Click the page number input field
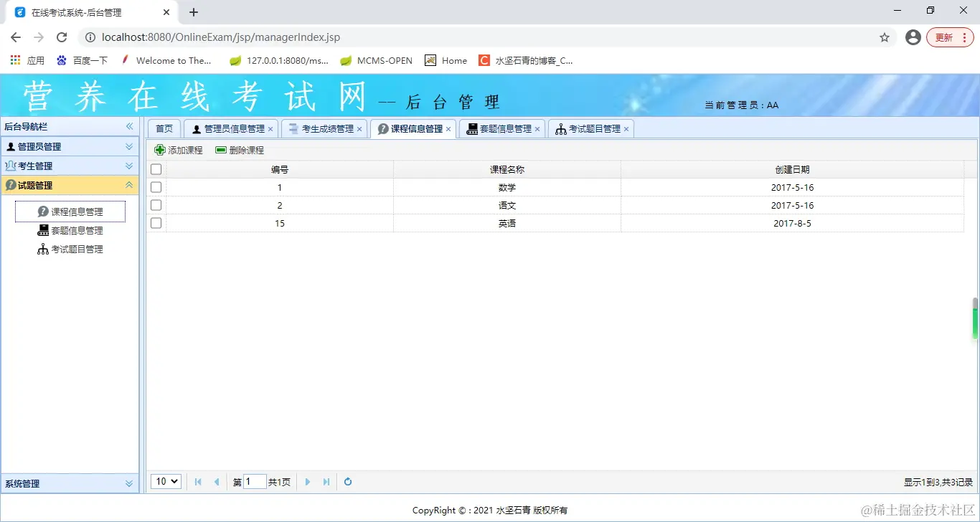This screenshot has height=522, width=980. 255,481
